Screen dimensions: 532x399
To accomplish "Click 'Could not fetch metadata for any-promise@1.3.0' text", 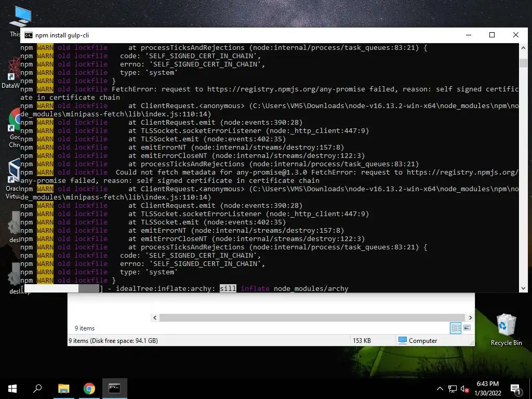I will pyautogui.click(x=211, y=172).
